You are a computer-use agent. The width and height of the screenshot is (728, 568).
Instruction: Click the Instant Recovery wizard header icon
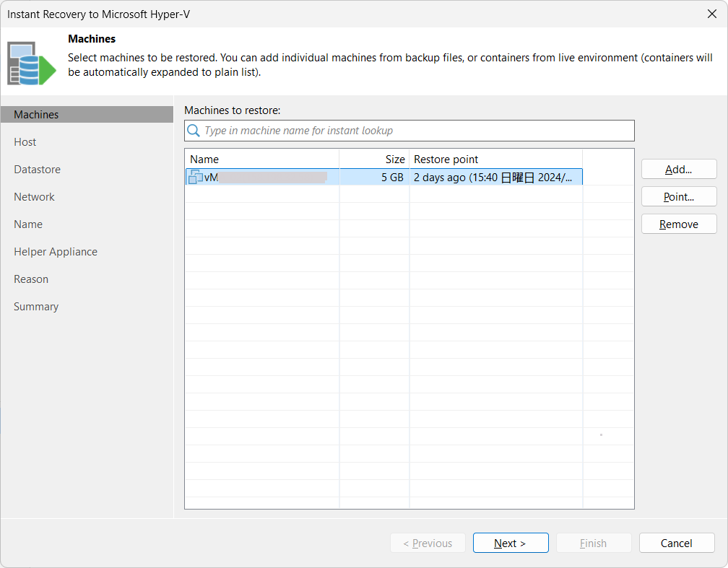point(31,64)
